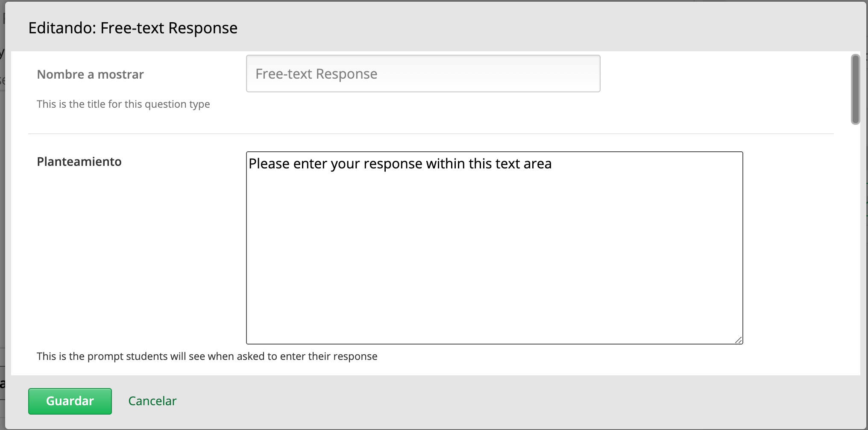Click the prompt text within the text area
This screenshot has width=868, height=430.
click(401, 163)
